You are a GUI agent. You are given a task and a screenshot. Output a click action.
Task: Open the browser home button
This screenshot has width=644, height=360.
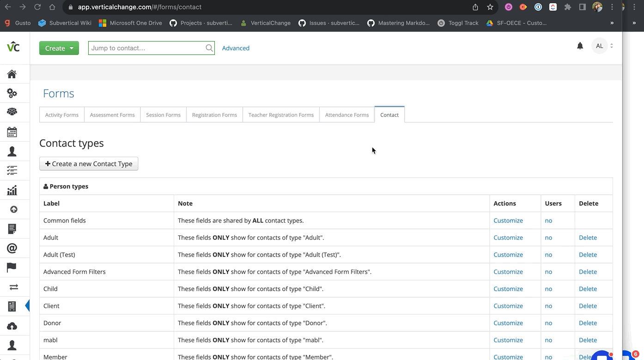(52, 7)
